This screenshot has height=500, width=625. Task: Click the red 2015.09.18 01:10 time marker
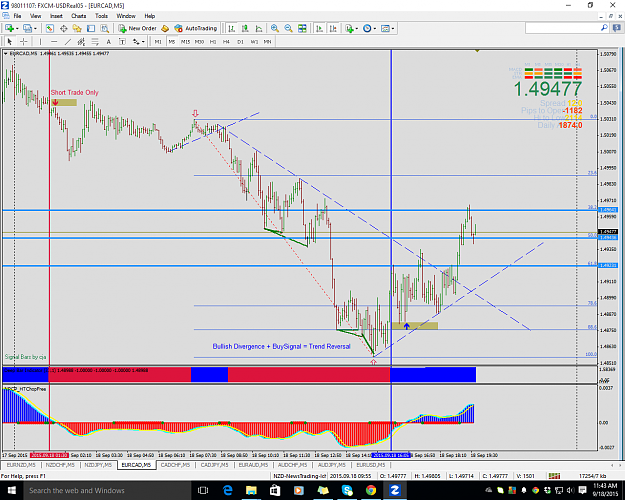49,455
